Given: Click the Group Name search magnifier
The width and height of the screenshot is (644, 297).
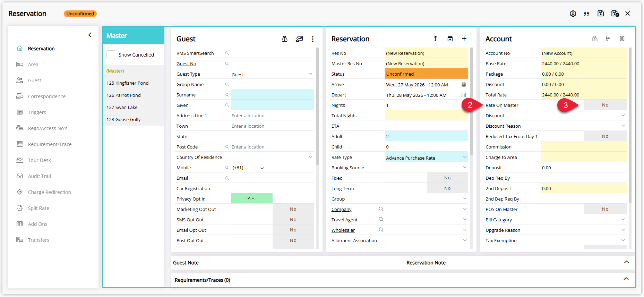Looking at the screenshot, I should (227, 84).
